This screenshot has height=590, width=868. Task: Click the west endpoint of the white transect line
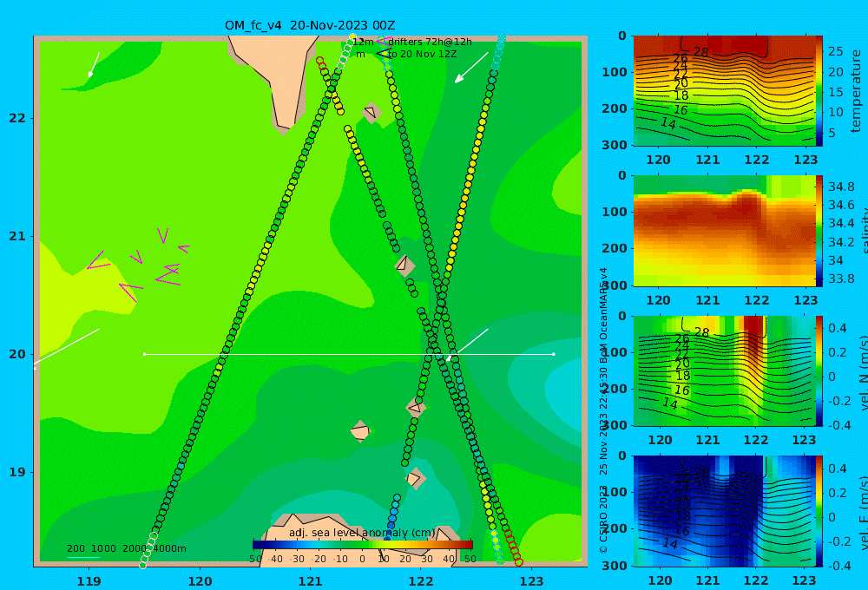pyautogui.click(x=144, y=354)
